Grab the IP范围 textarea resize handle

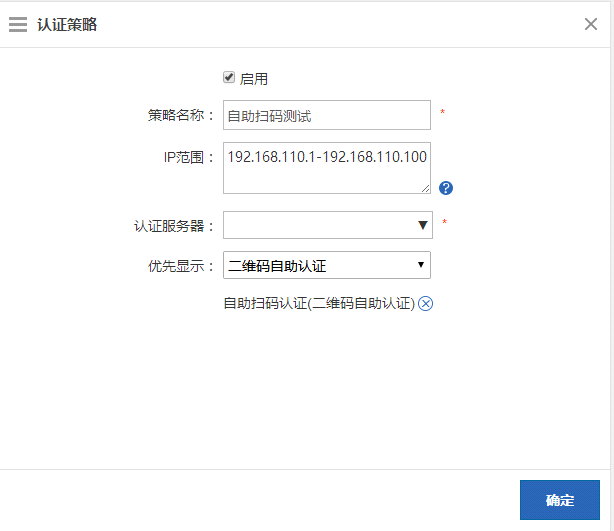tap(425, 188)
